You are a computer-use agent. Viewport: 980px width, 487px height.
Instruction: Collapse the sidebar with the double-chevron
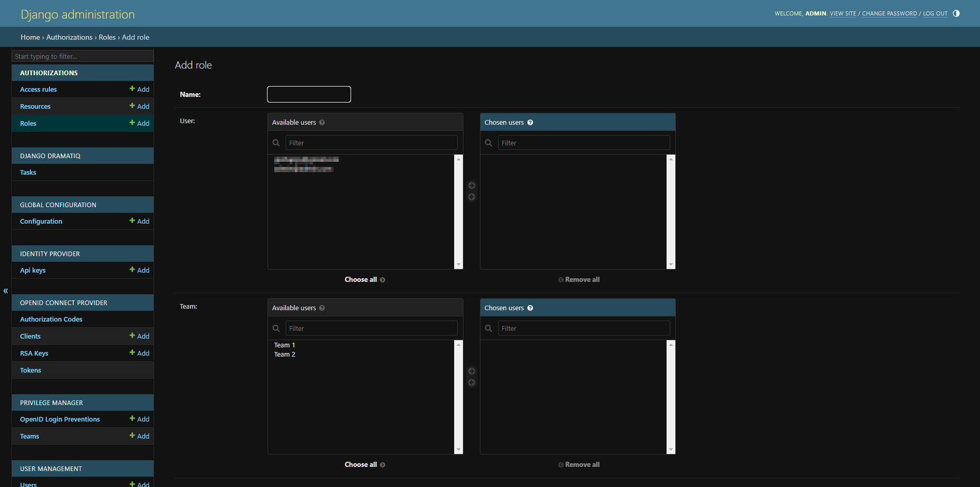(6, 291)
